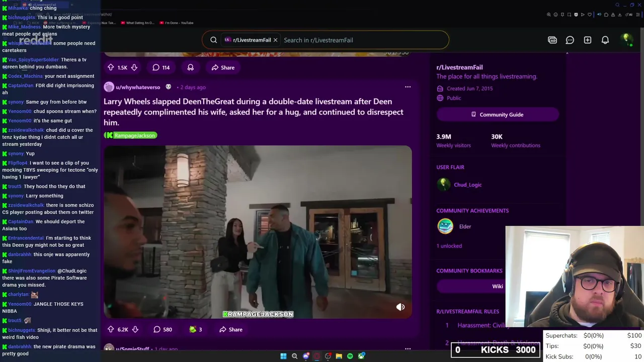
Task: Open the user avatar profile menu
Action: click(626, 40)
